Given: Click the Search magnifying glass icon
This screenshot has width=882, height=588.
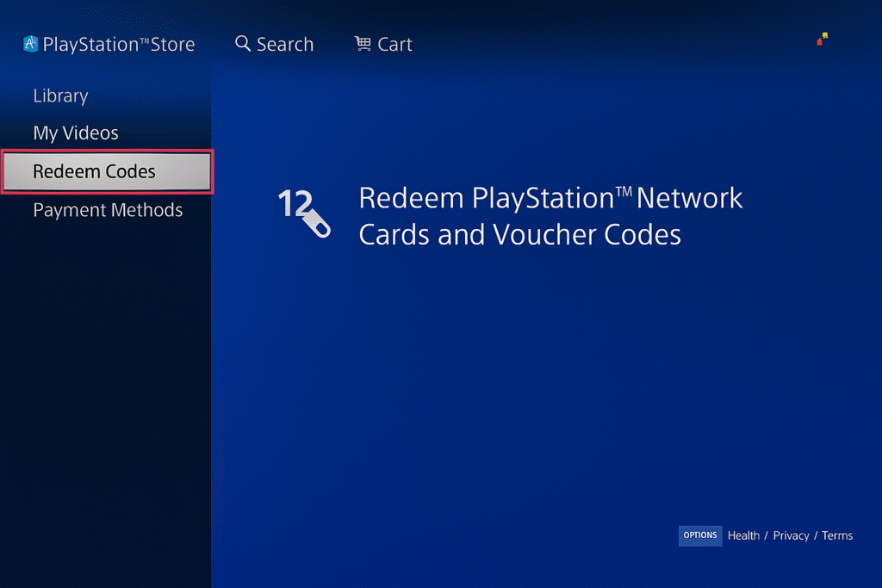Looking at the screenshot, I should point(242,43).
